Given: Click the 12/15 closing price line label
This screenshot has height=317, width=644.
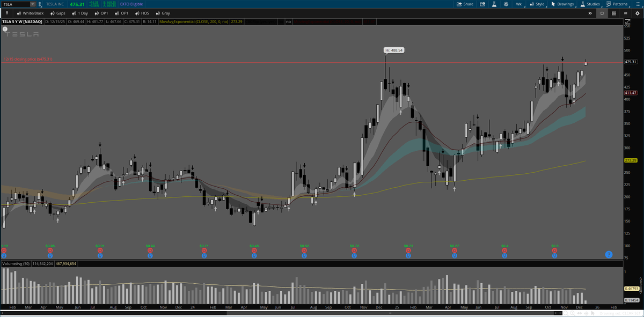Looking at the screenshot, I should [28, 59].
